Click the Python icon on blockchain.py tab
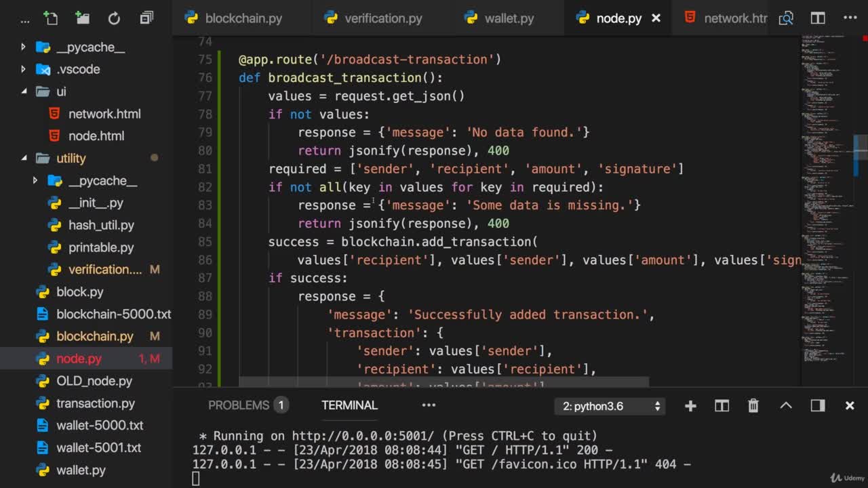Viewport: 868px width, 488px height. (191, 18)
